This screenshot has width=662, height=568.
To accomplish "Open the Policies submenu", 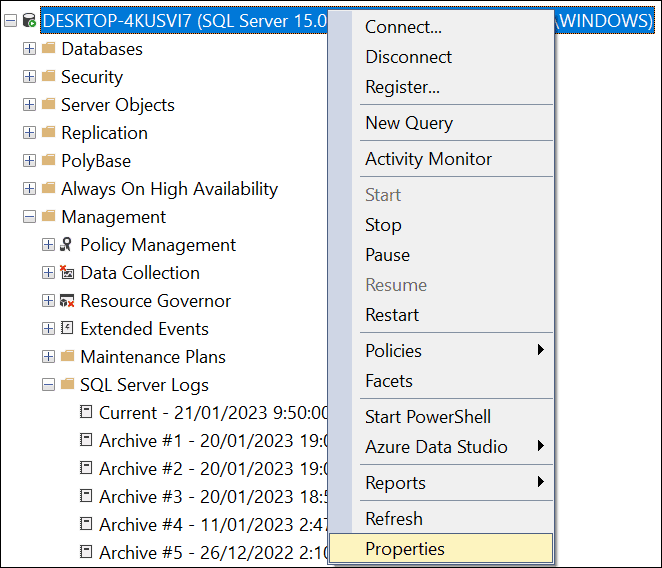I will (441, 351).
